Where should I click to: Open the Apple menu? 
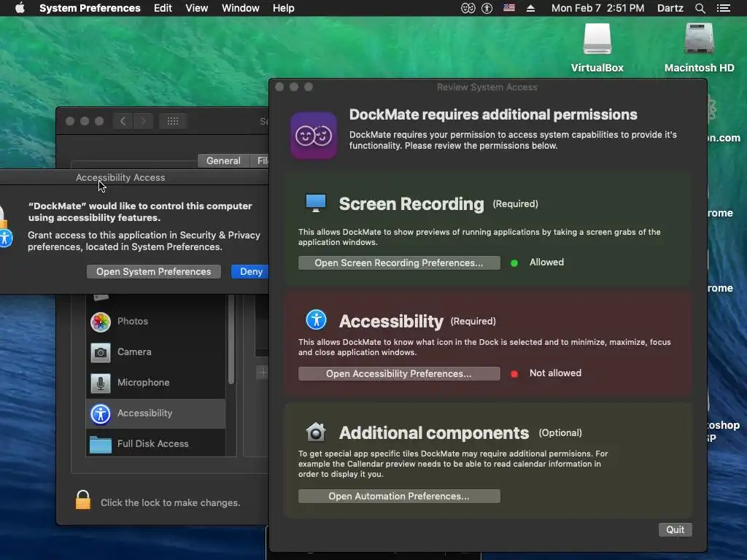click(x=20, y=8)
